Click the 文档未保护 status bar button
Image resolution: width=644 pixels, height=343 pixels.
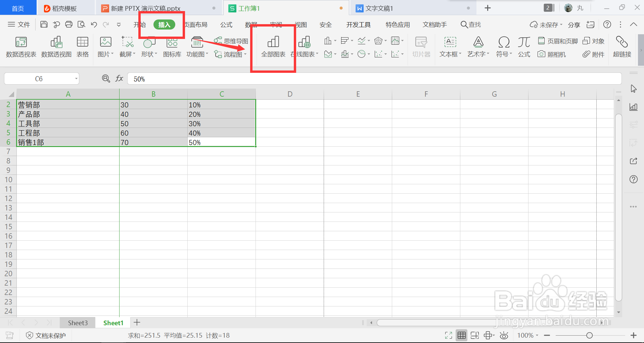point(46,335)
